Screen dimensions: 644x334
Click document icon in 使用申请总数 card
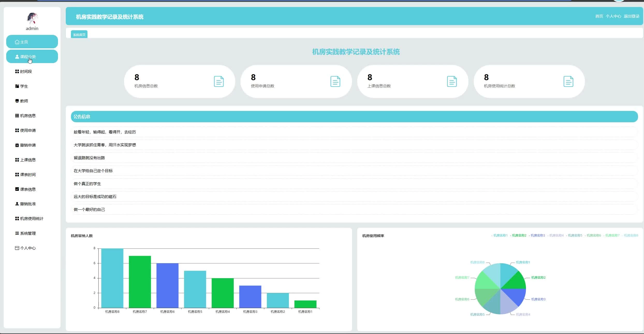point(335,81)
